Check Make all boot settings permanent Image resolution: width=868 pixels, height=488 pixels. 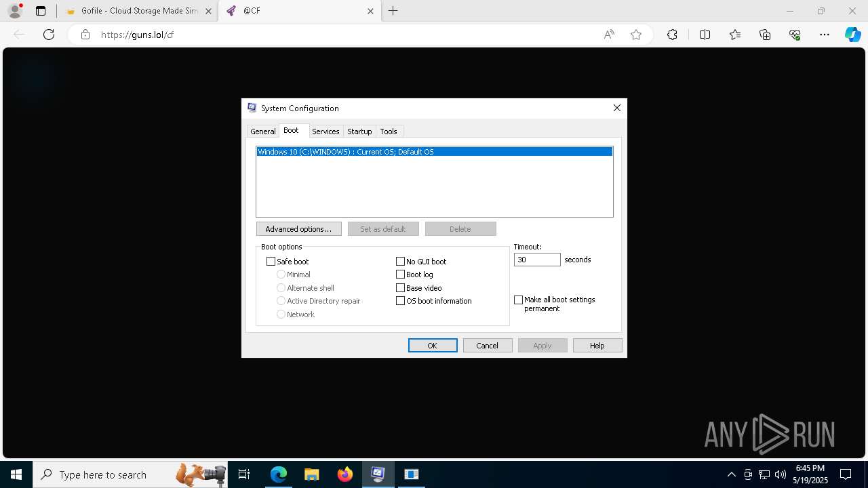coord(519,300)
